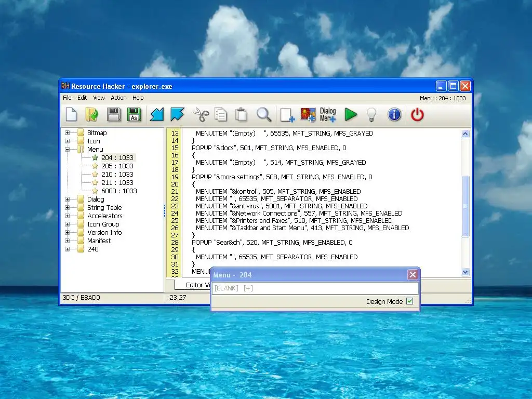532x399 pixels.
Task: Expand the Icon folder node
Action: [67, 141]
